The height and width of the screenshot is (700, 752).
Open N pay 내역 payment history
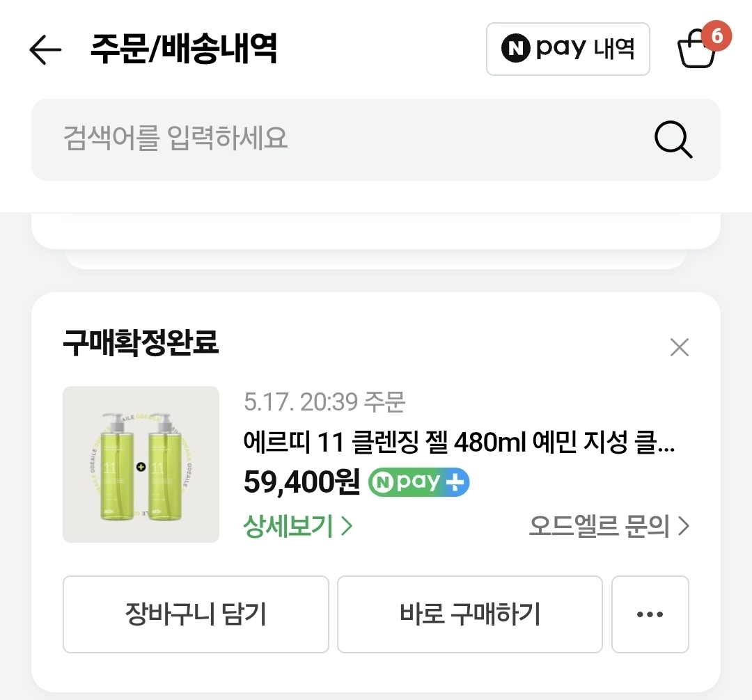(x=567, y=48)
